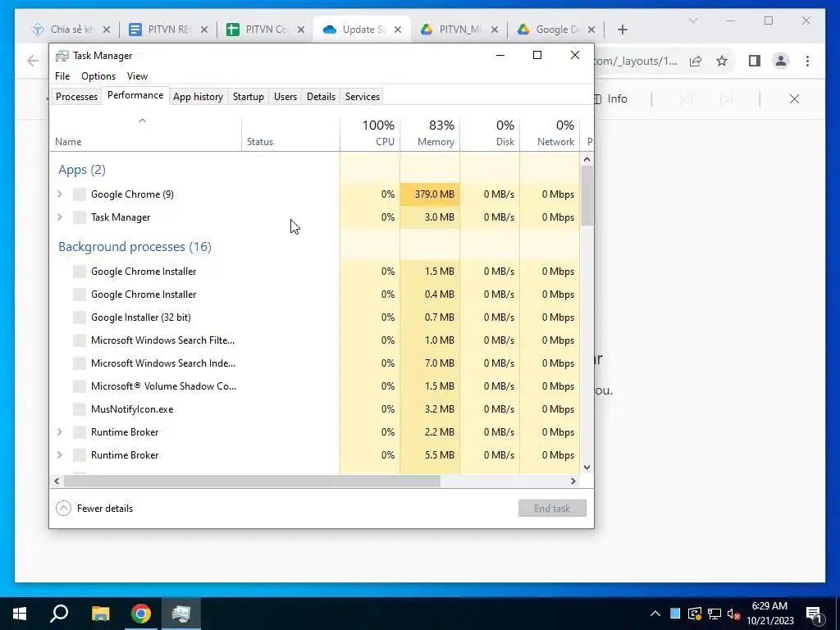Switch to the PITVN Sheets tab
Screen dimensions: 840x630
coord(266,30)
